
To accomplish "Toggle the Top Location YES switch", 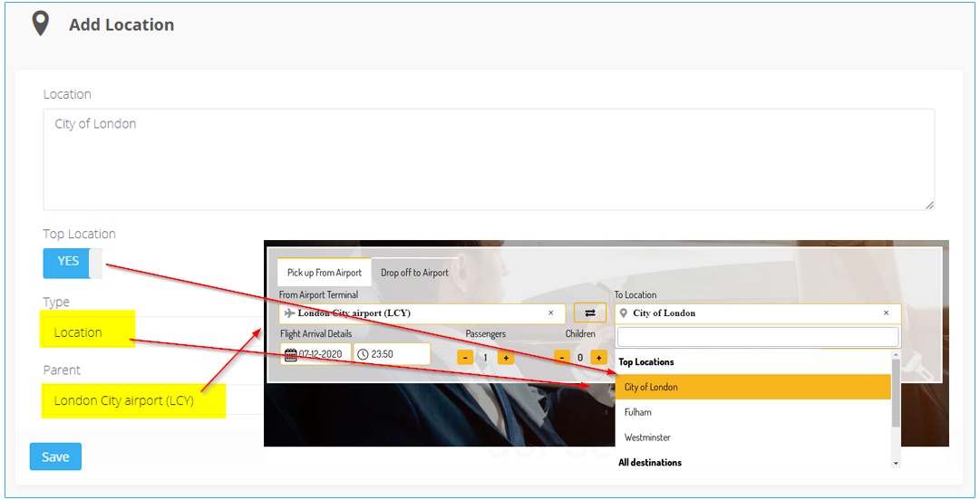I will tap(73, 262).
